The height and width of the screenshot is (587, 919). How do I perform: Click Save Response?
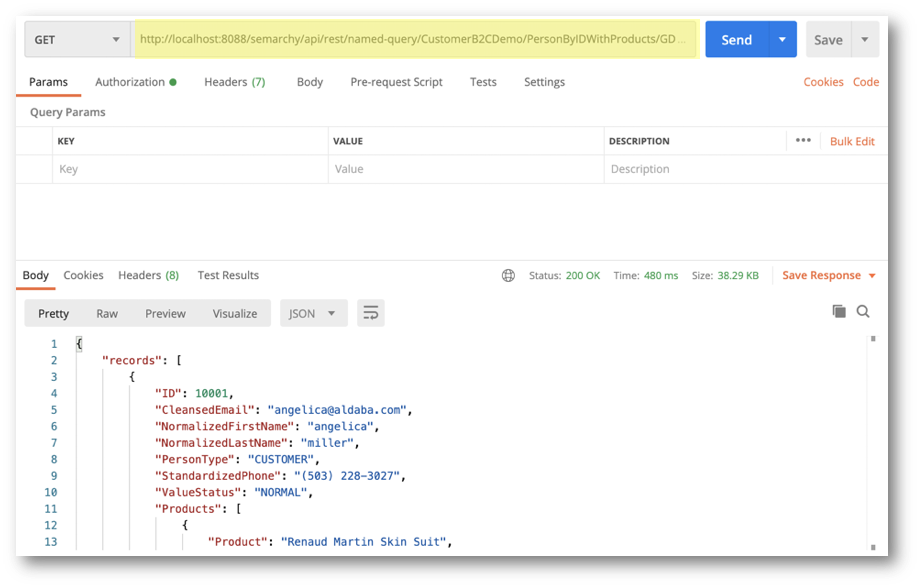point(822,275)
